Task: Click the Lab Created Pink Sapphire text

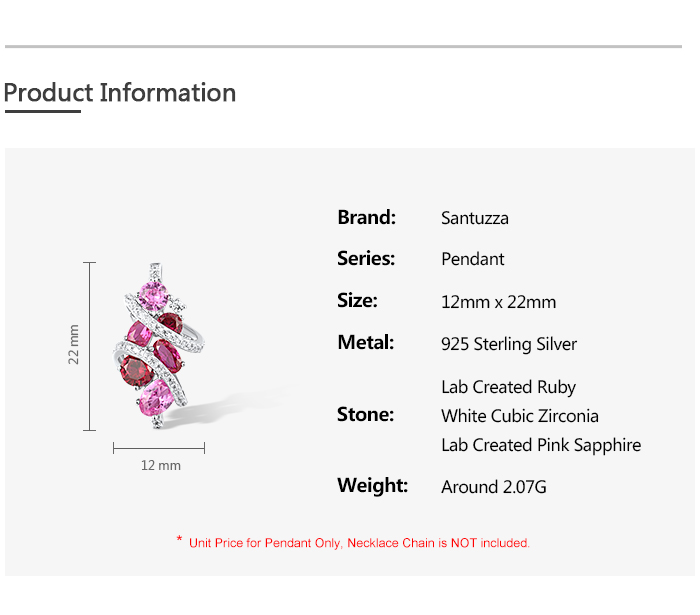Action: pos(541,445)
